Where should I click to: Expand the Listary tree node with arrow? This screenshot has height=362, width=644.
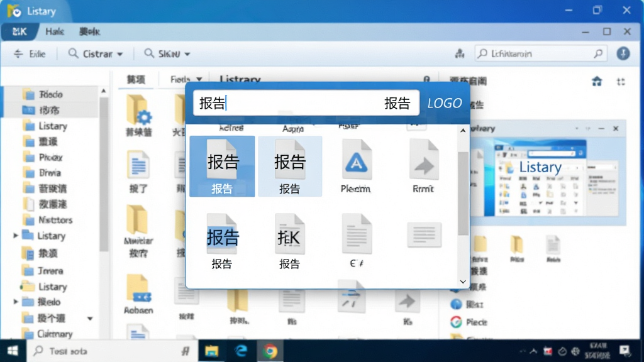pyautogui.click(x=16, y=236)
